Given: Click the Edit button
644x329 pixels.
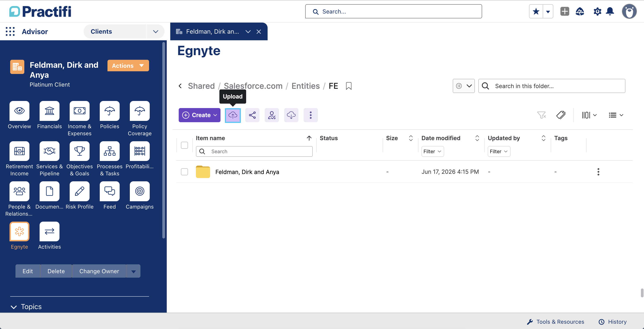Looking at the screenshot, I should (x=27, y=271).
